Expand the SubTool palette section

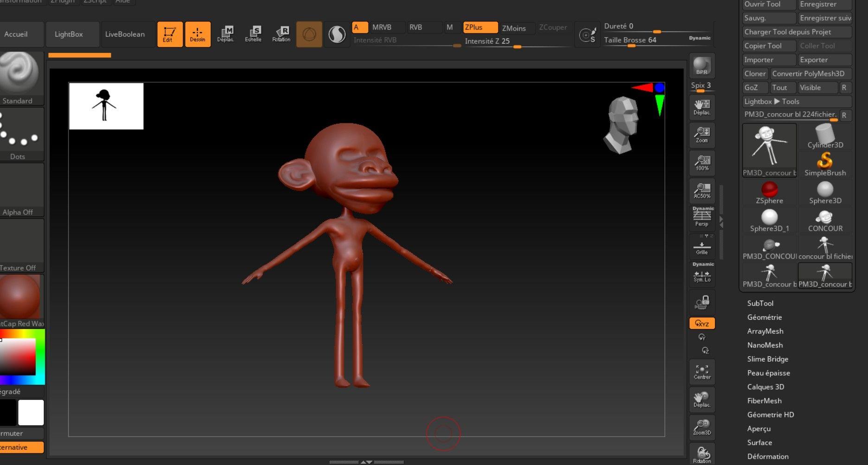[760, 303]
